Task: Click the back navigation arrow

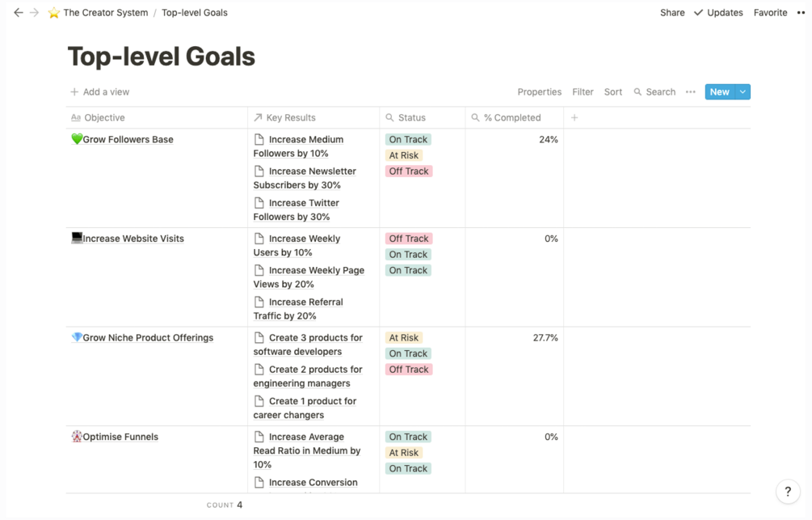Action: pyautogui.click(x=18, y=13)
